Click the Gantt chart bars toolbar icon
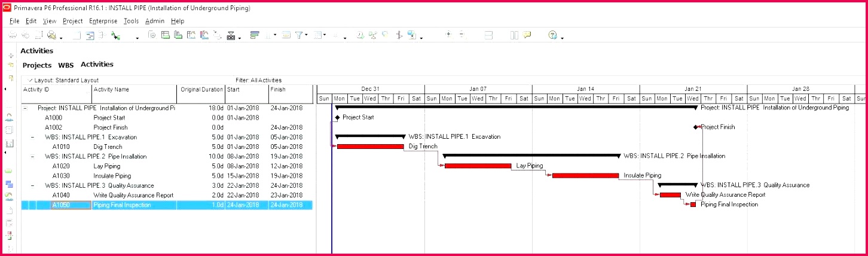Image resolution: width=868 pixels, height=256 pixels. click(255, 36)
